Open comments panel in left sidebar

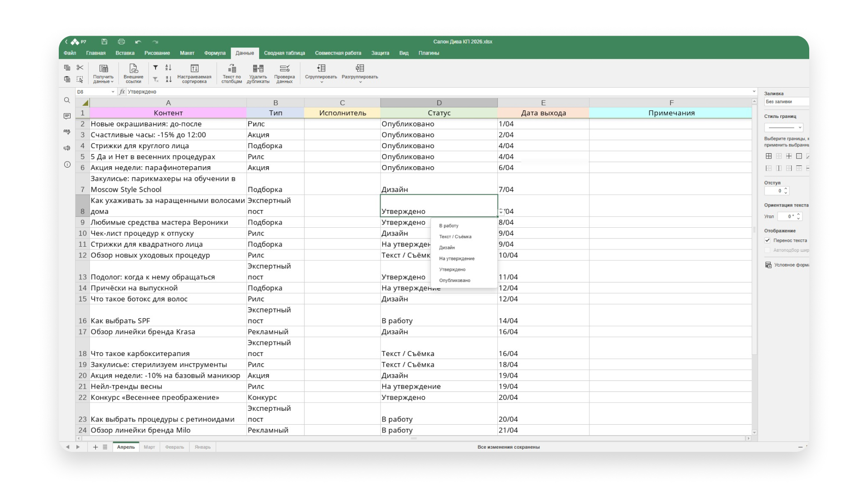[x=67, y=116]
